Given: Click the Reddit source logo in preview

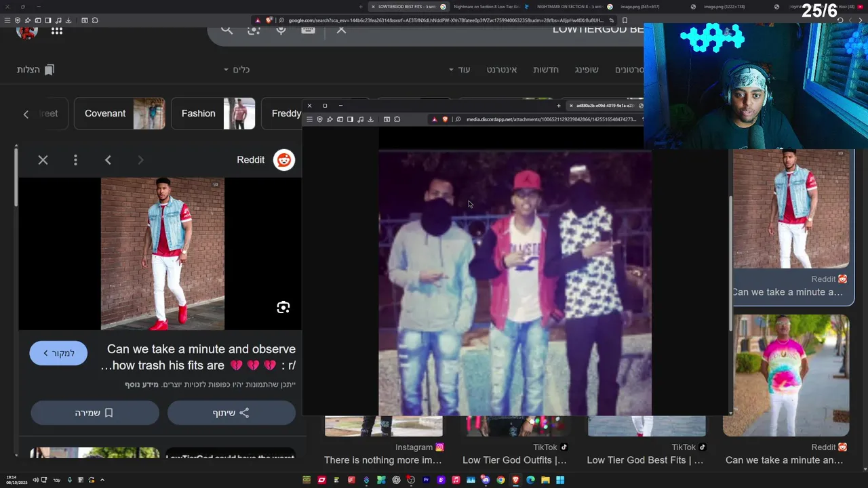Looking at the screenshot, I should pyautogui.click(x=284, y=160).
